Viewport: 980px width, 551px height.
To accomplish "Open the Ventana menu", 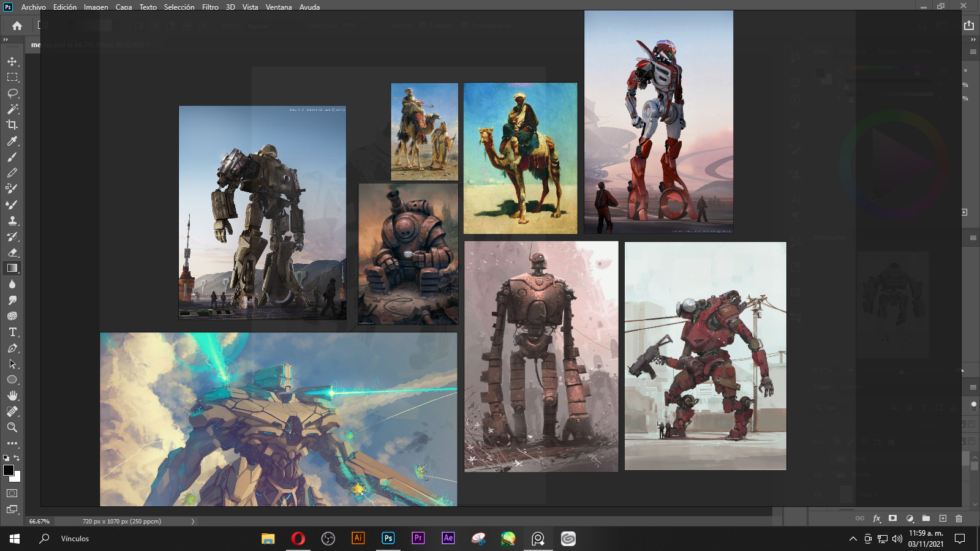I will pos(279,7).
